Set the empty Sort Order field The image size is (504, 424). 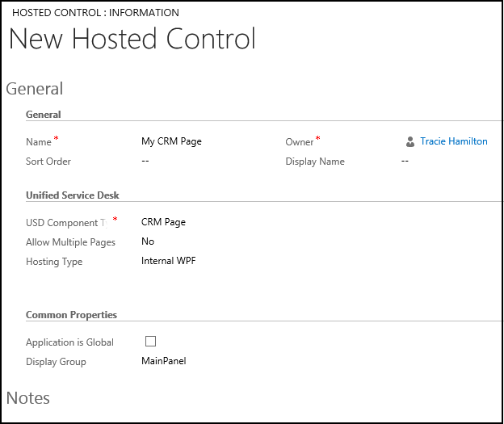[145, 161]
